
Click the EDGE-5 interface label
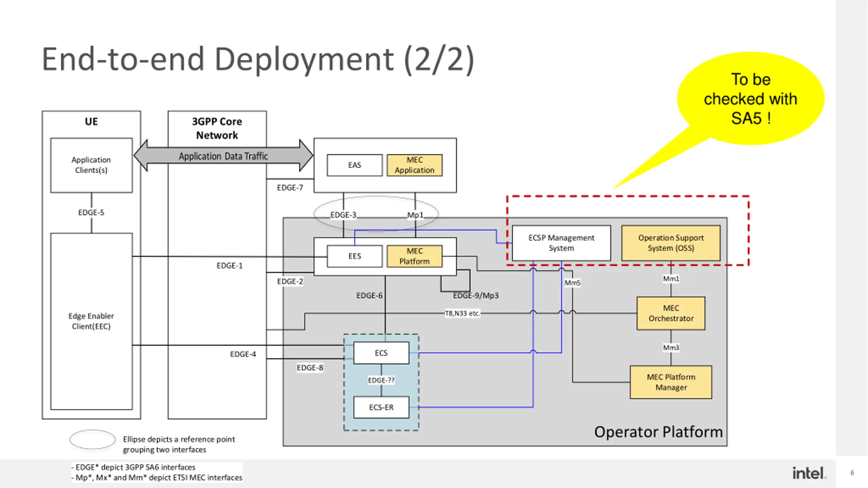click(x=91, y=212)
